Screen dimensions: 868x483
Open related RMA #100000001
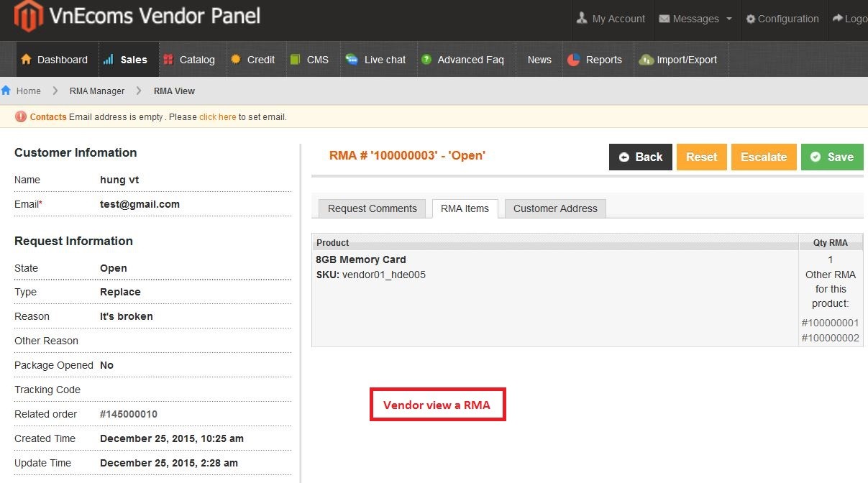coord(830,323)
